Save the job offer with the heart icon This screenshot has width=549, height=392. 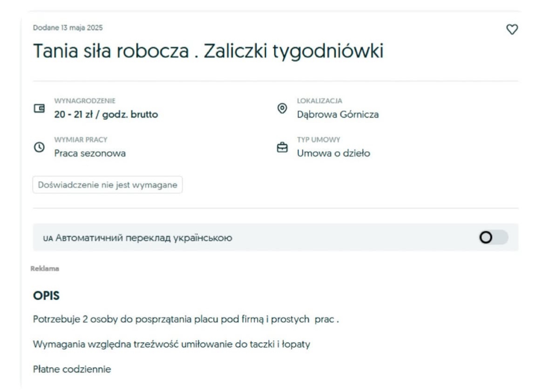512,29
